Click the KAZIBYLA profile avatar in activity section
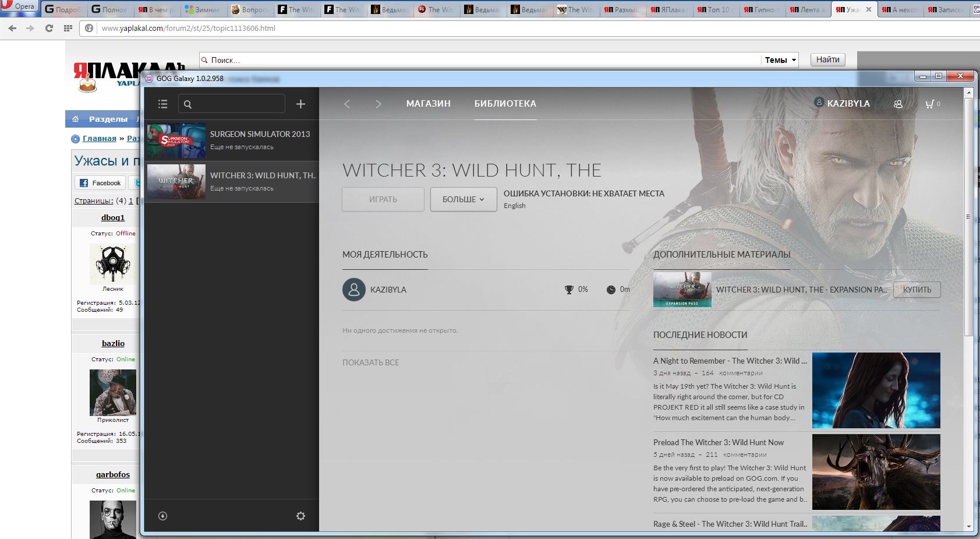This screenshot has width=980, height=539. 354,290
